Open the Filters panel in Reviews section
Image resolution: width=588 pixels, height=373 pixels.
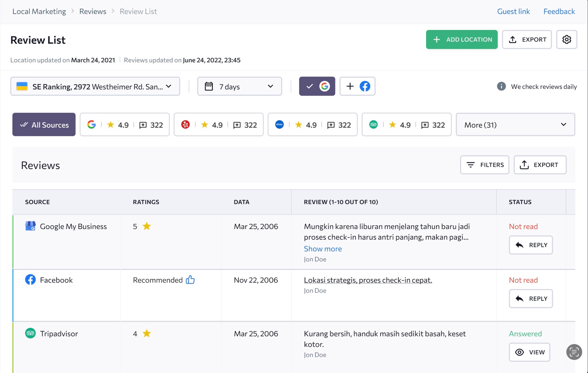(484, 165)
